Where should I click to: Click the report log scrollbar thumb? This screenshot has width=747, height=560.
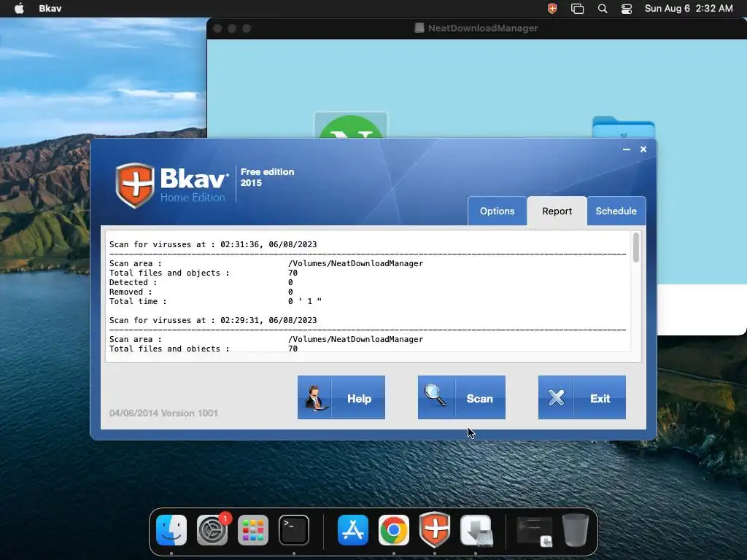pyautogui.click(x=636, y=247)
